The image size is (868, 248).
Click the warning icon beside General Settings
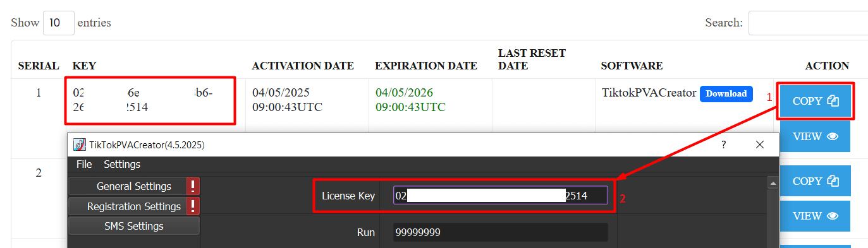tap(193, 186)
